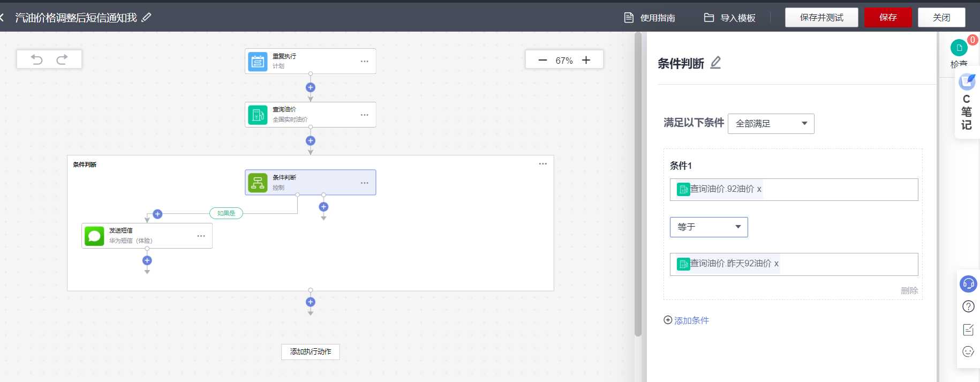Zoom out with the minus icon

tap(542, 60)
